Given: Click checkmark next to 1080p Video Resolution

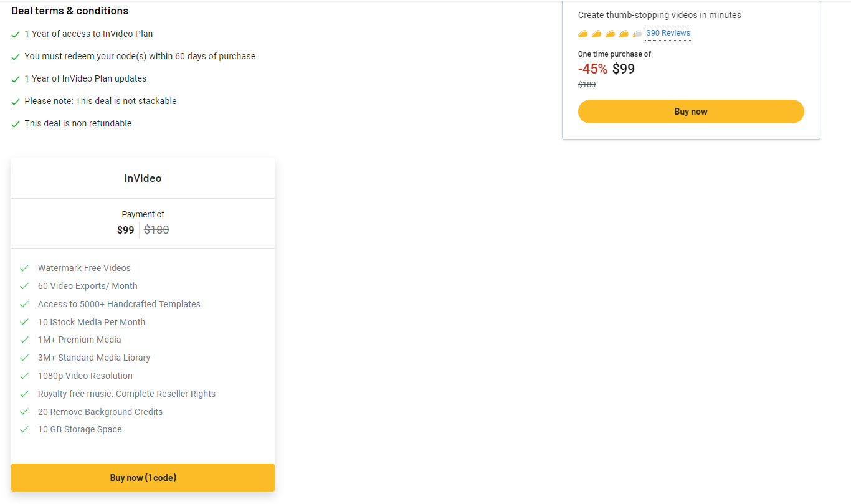Looking at the screenshot, I should point(24,376).
